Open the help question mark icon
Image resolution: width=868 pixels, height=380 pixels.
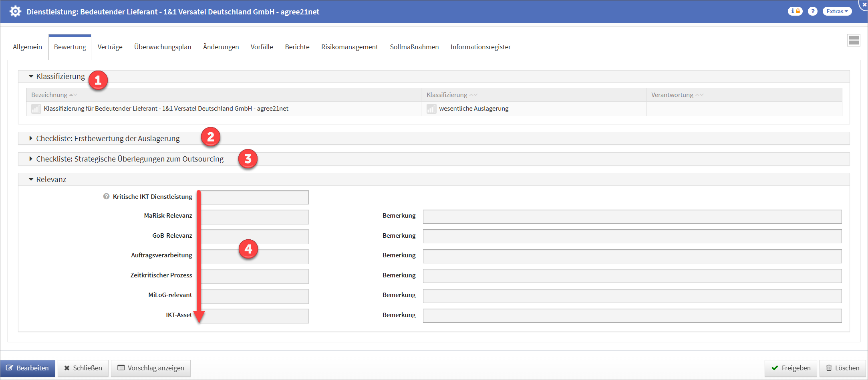812,11
